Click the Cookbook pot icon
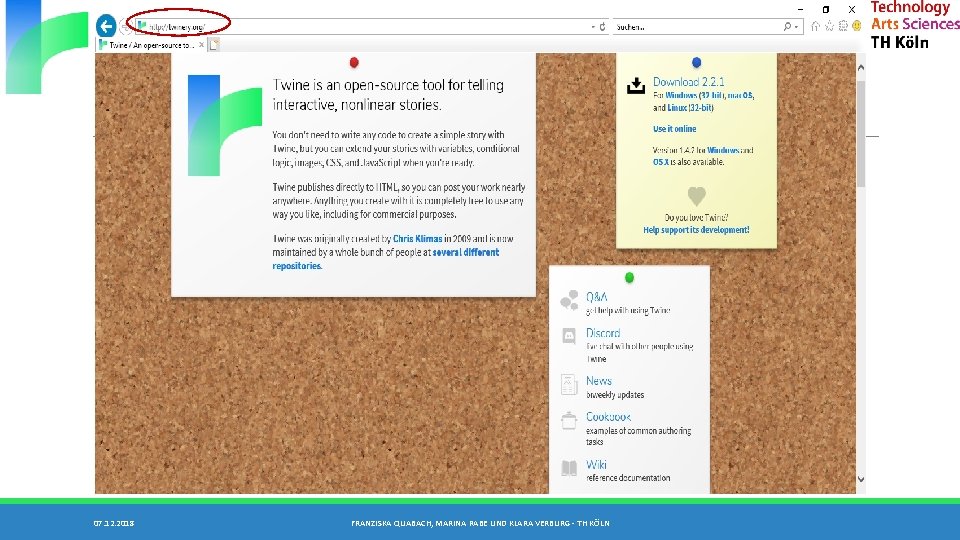 [569, 421]
